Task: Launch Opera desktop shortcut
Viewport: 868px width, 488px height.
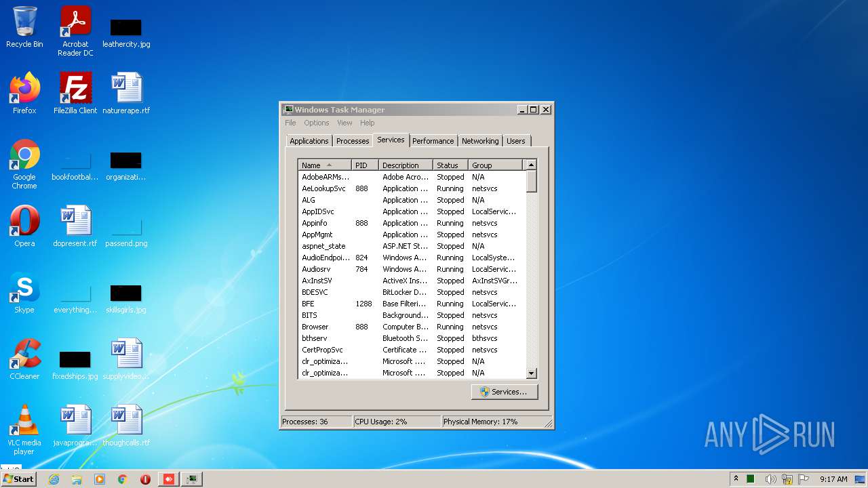Action: (24, 226)
